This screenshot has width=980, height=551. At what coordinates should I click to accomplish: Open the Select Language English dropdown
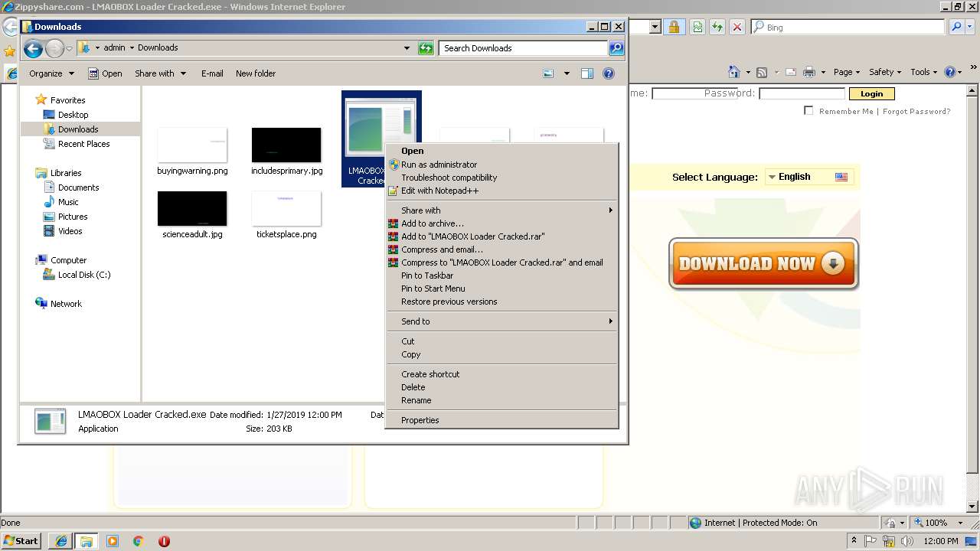(x=808, y=177)
